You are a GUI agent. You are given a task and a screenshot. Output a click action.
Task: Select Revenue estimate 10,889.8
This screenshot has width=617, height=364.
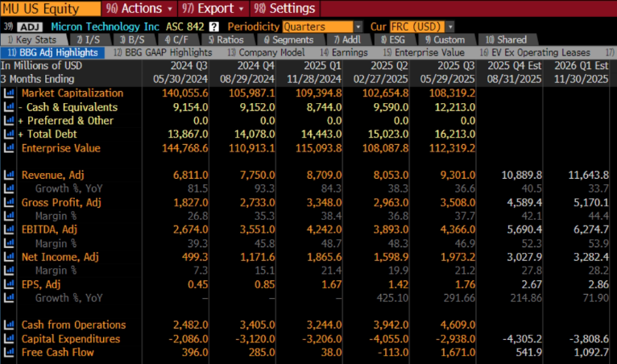coord(522,175)
